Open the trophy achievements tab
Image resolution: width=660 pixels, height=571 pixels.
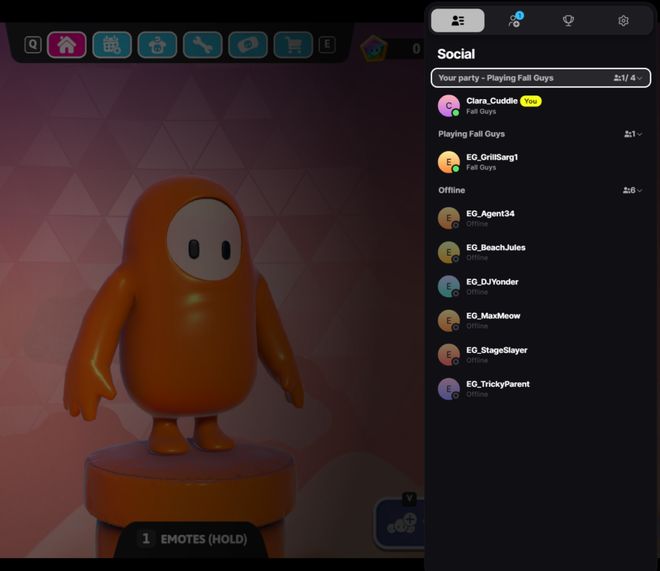(568, 20)
